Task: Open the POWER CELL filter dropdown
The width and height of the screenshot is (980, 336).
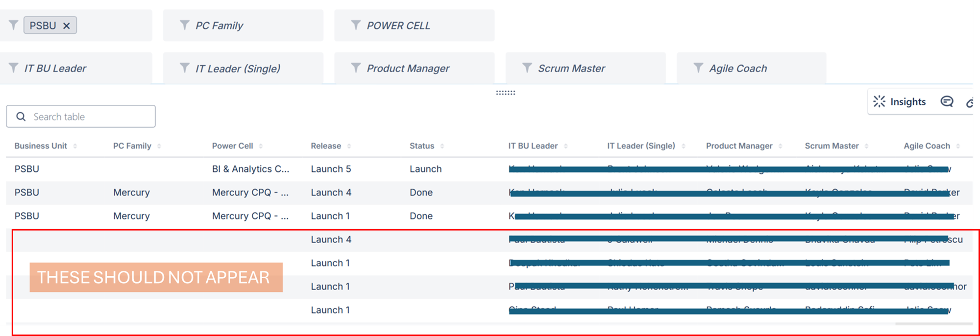Action: click(415, 25)
